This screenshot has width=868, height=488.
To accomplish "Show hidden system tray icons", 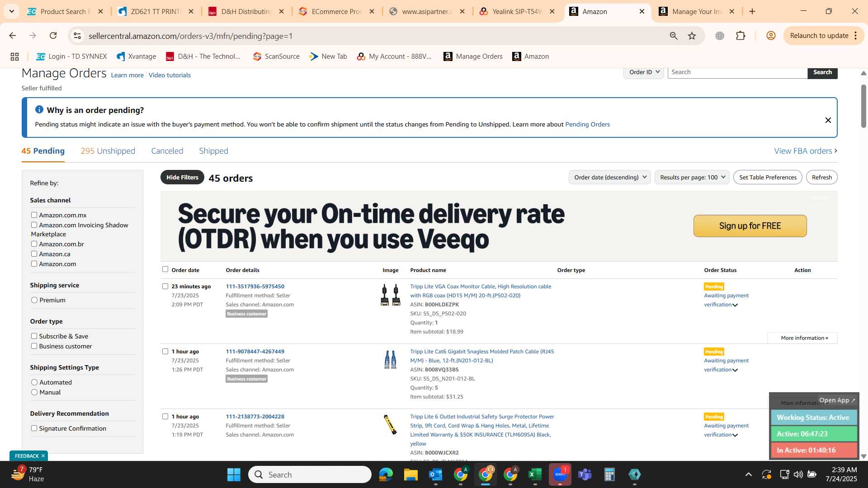I will 748,474.
